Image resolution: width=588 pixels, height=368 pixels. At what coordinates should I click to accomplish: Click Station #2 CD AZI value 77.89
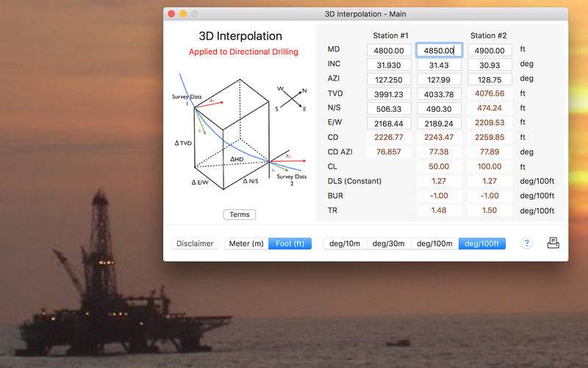click(490, 152)
